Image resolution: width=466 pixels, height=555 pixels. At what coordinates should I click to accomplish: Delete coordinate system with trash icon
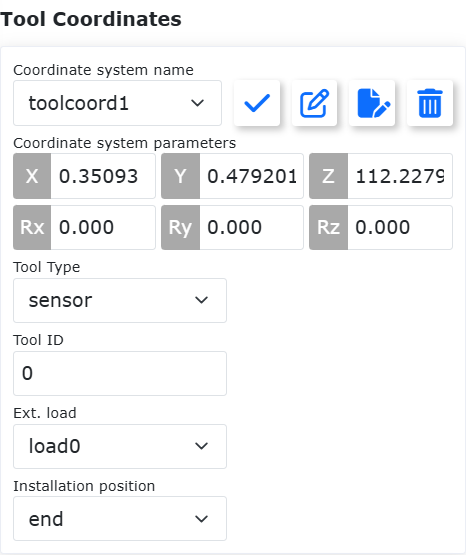(430, 103)
